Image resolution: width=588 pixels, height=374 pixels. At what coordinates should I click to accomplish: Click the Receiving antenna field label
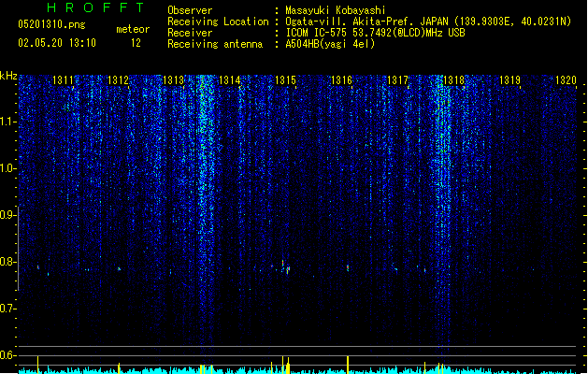215,44
